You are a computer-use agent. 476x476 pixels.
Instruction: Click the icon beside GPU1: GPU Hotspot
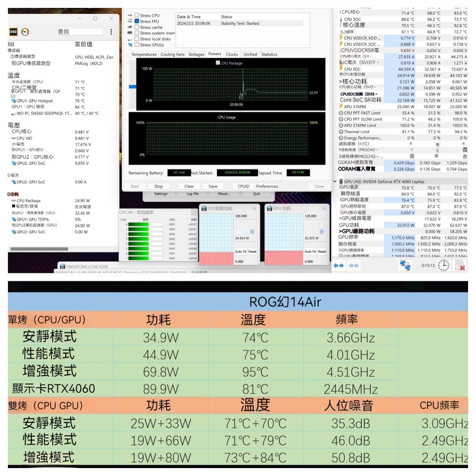tap(14, 101)
